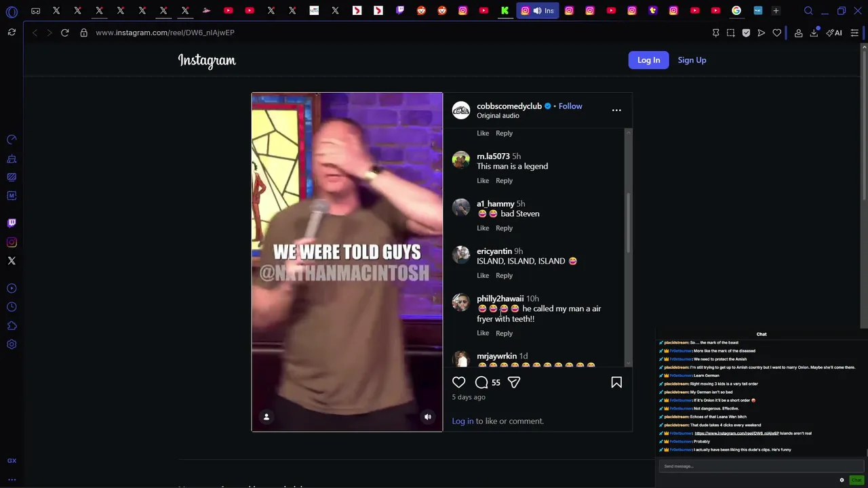This screenshot has width=868, height=488.
Task: Click the Sign Up link
Action: 692,60
